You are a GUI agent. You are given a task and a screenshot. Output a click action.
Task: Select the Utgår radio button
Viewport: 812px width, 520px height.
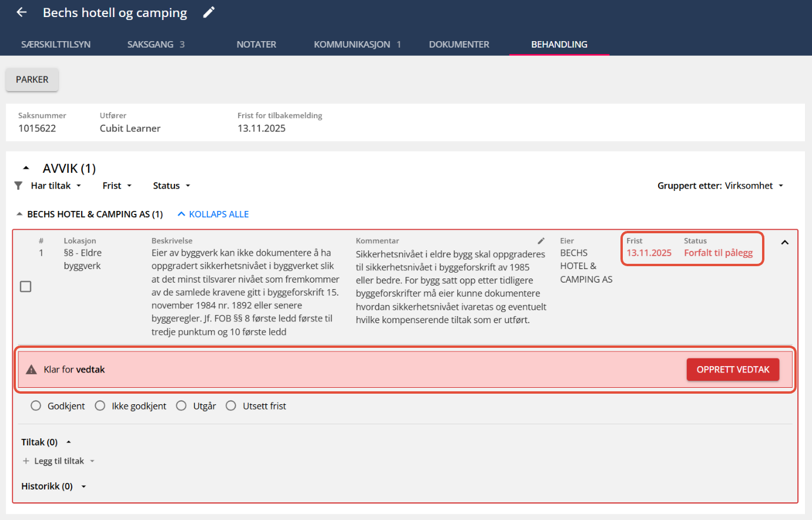182,406
